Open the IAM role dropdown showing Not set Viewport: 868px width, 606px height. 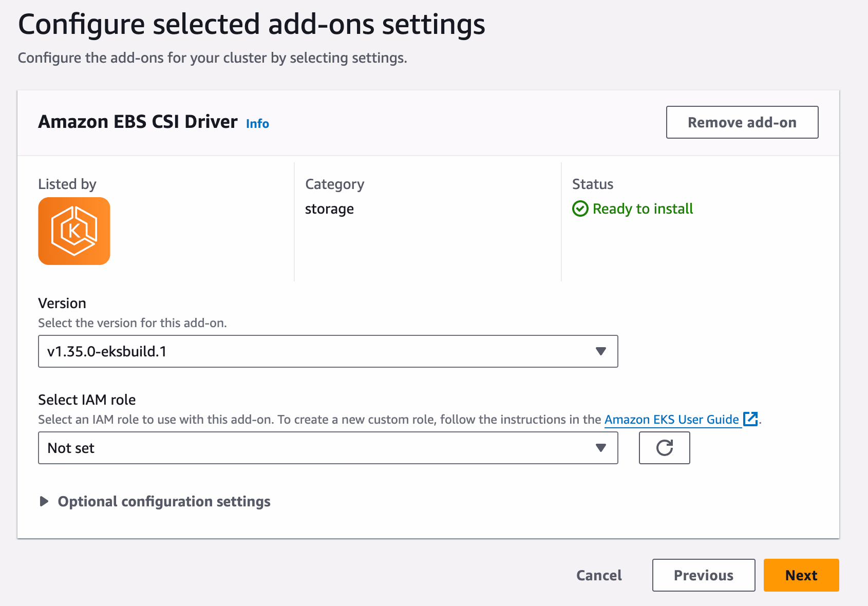point(318,448)
